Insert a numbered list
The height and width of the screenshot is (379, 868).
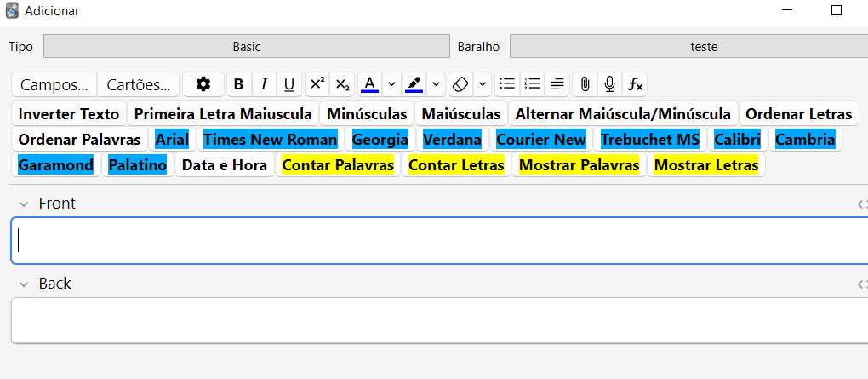pyautogui.click(x=533, y=84)
